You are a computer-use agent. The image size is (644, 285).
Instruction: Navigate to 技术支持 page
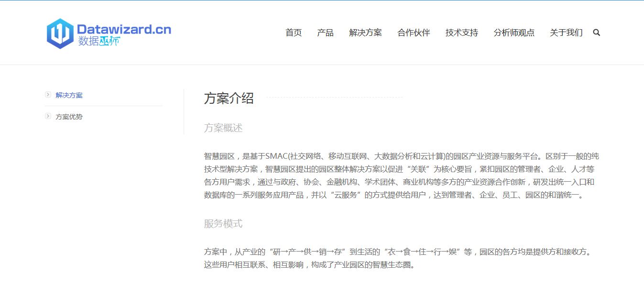(x=461, y=33)
